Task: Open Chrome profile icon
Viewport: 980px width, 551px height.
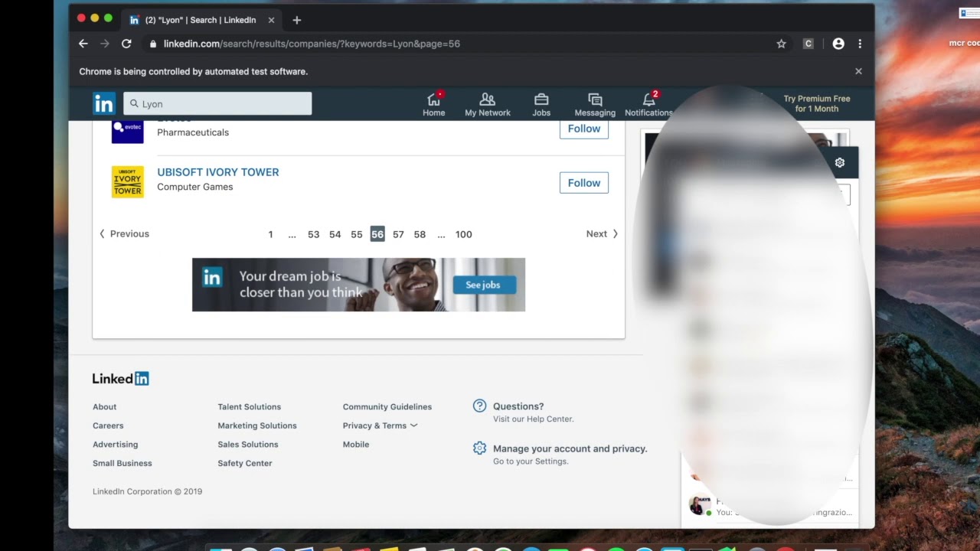Action: [x=838, y=44]
